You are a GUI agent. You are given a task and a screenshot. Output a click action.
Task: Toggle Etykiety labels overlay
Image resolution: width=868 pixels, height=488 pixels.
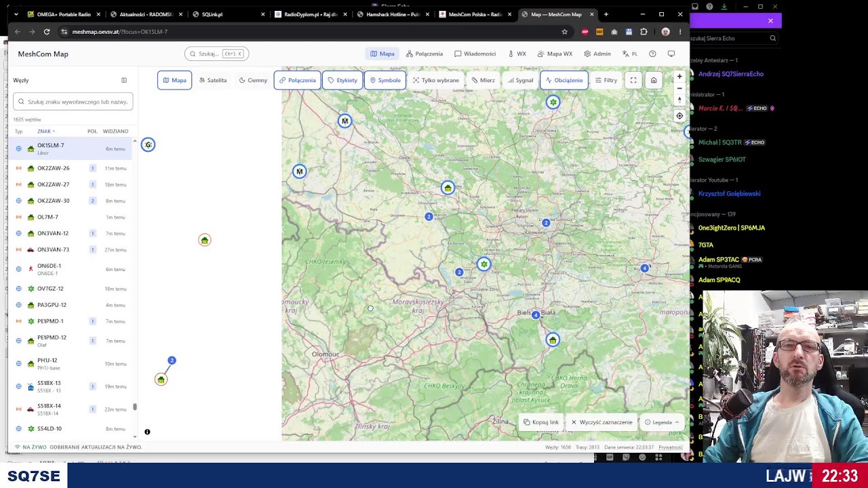click(x=342, y=80)
